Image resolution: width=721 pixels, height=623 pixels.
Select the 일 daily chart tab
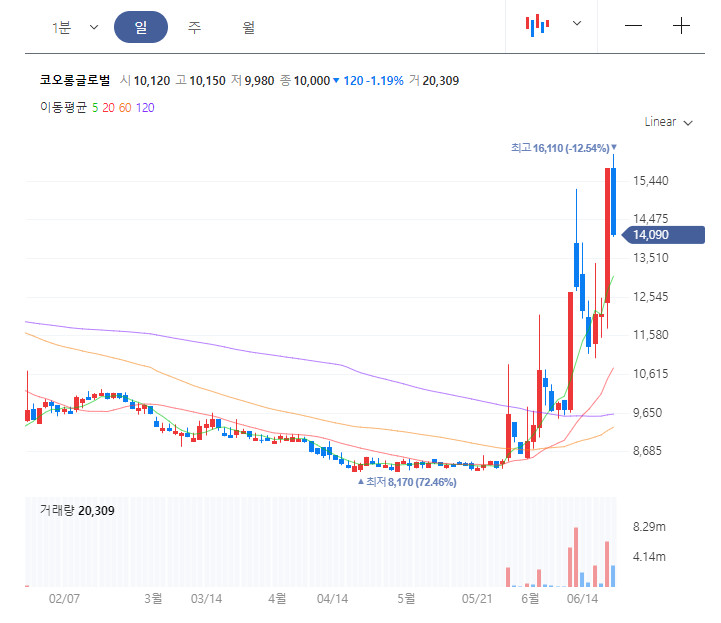coord(141,27)
